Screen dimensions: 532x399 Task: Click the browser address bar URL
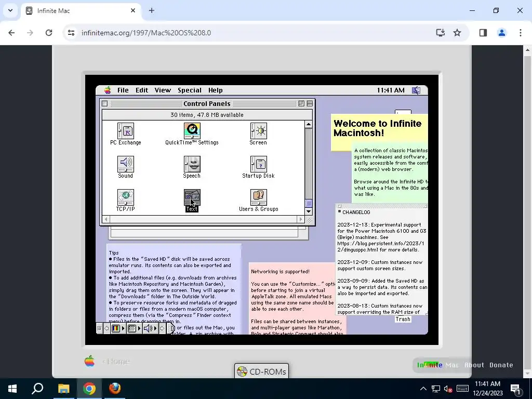coord(146,33)
